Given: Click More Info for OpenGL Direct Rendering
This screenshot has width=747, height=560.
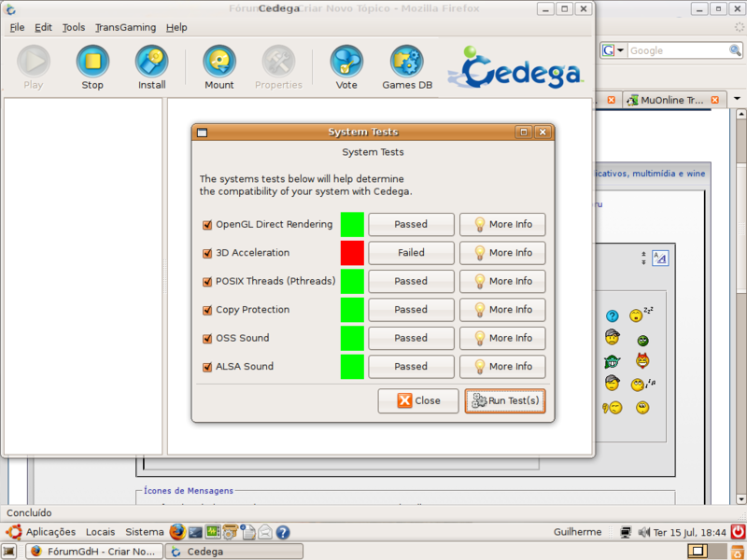Looking at the screenshot, I should click(502, 224).
